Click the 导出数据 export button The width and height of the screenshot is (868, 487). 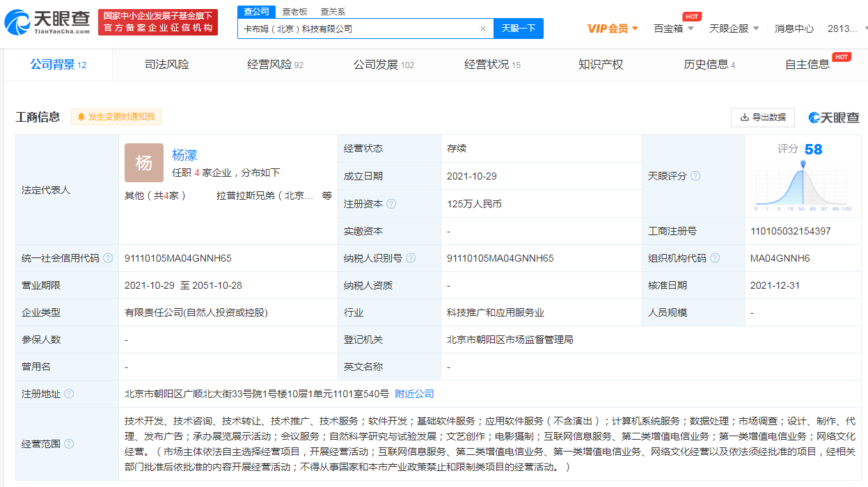(763, 118)
